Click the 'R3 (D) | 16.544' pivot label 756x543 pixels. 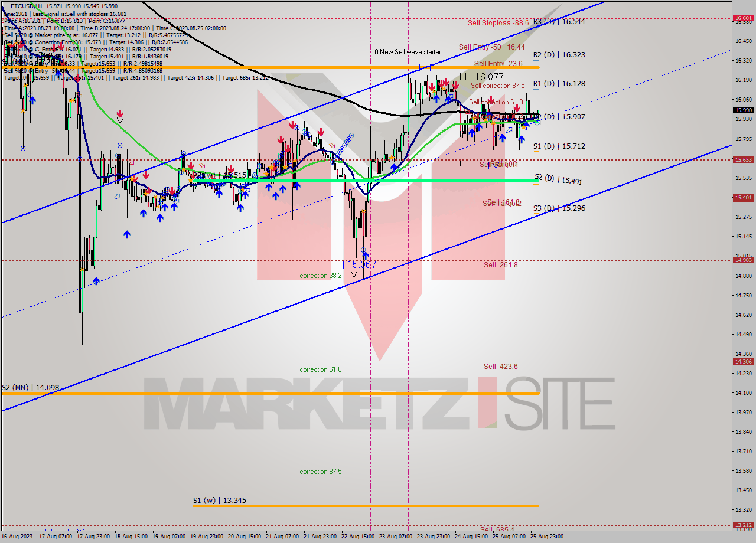(x=559, y=21)
